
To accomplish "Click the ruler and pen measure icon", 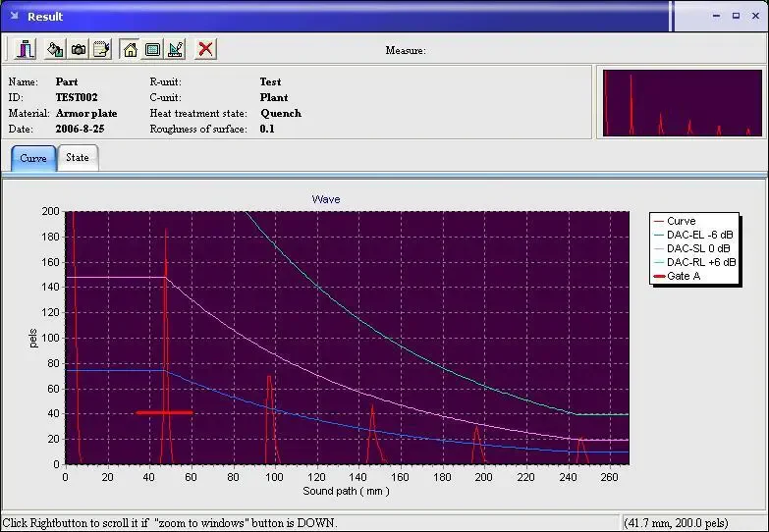I will tap(176, 49).
